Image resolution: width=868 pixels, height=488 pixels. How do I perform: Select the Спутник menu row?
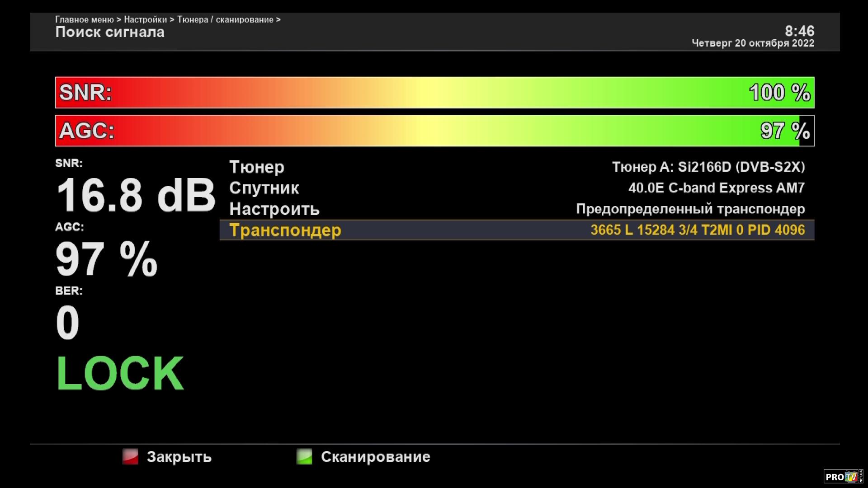[264, 188]
